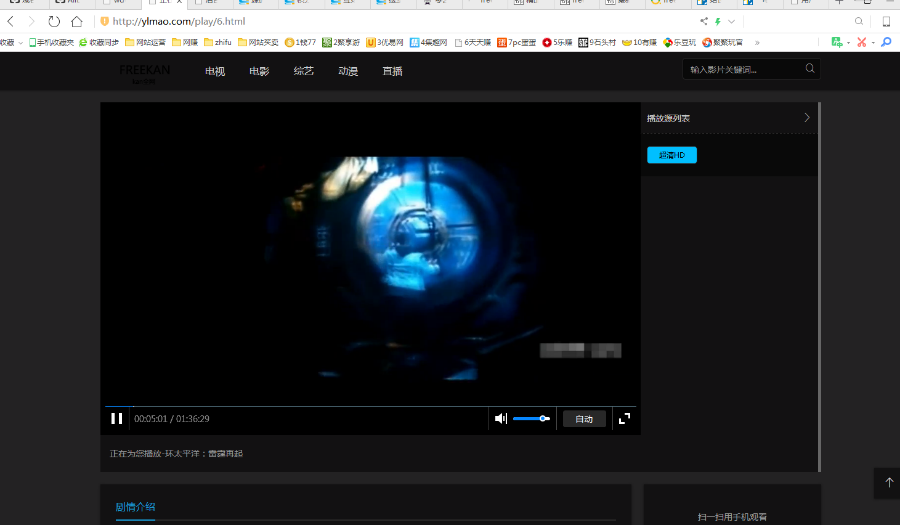
Task: Mute the video sound with speaker icon
Action: 501,419
